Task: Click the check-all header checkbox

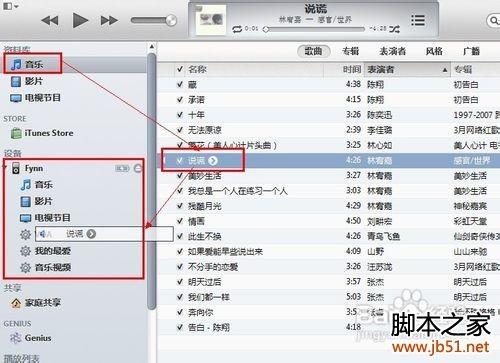Action: [x=180, y=69]
